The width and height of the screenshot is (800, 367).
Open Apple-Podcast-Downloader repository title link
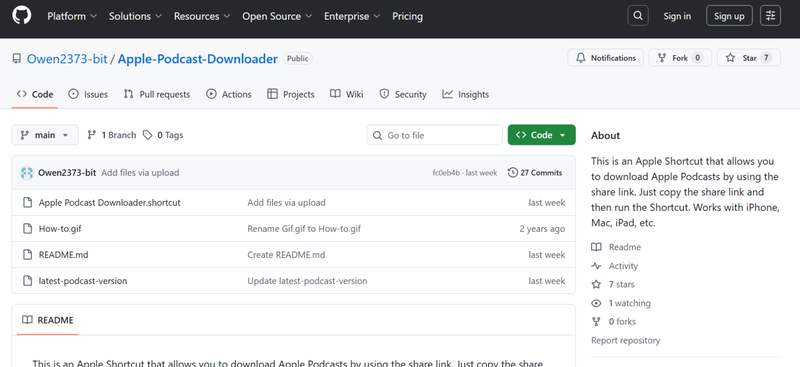[x=197, y=59]
